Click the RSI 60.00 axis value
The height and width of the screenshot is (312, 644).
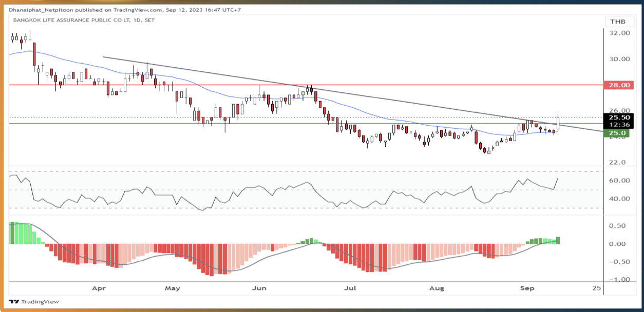point(619,180)
